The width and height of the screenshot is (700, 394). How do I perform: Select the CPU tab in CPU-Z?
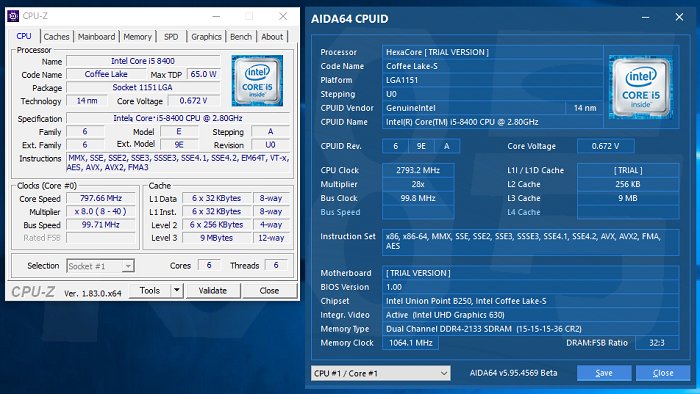(24, 36)
